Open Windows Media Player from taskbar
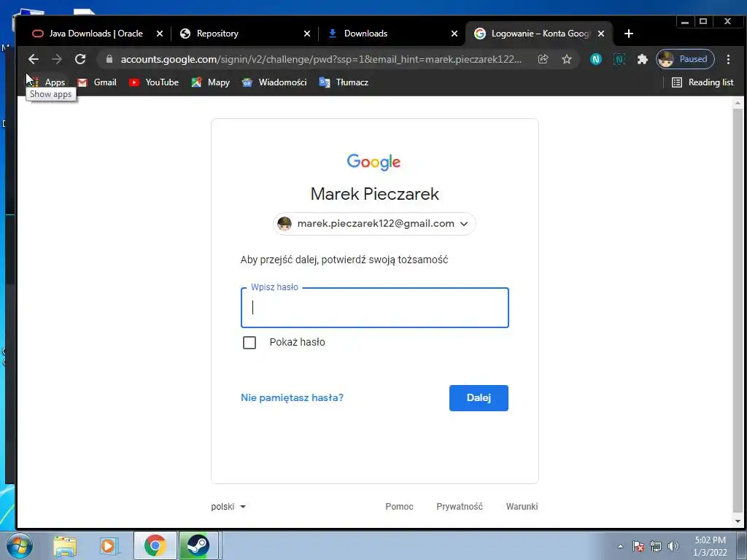The image size is (747, 560). coord(109,545)
